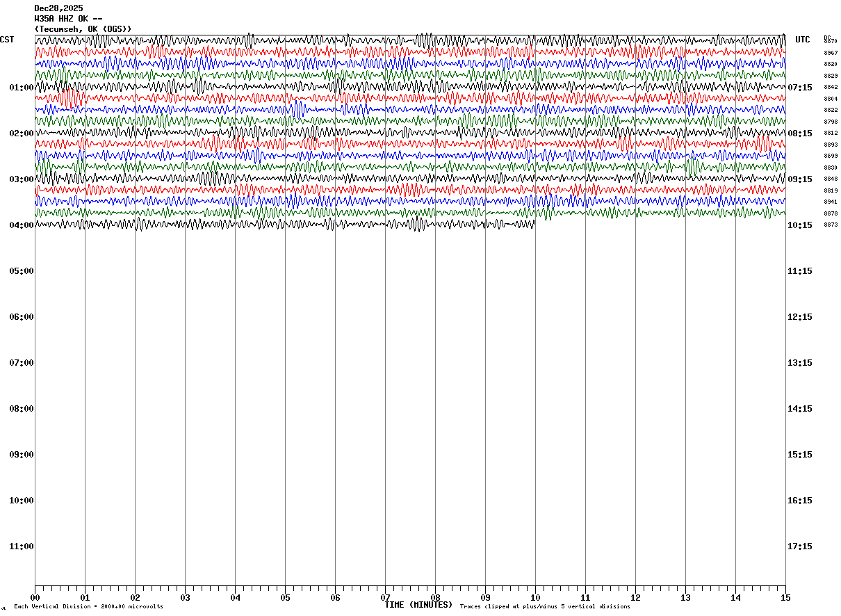Click minute 05 on the time axis
This screenshot has width=841, height=616.
(x=285, y=597)
